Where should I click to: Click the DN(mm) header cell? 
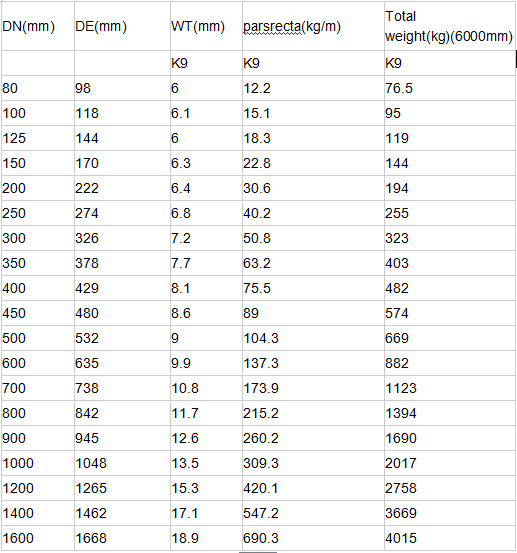(38, 26)
